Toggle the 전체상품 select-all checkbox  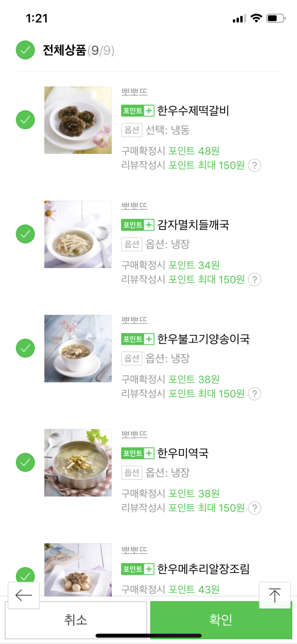pos(26,50)
